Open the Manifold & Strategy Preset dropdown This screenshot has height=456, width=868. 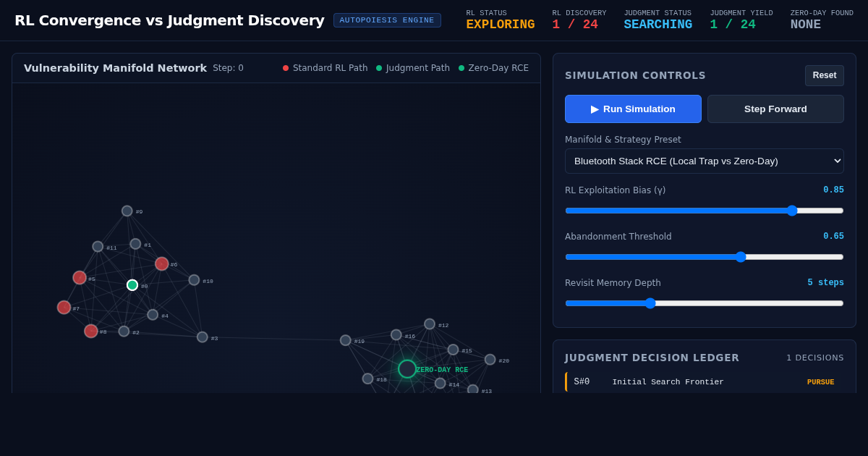coord(705,161)
